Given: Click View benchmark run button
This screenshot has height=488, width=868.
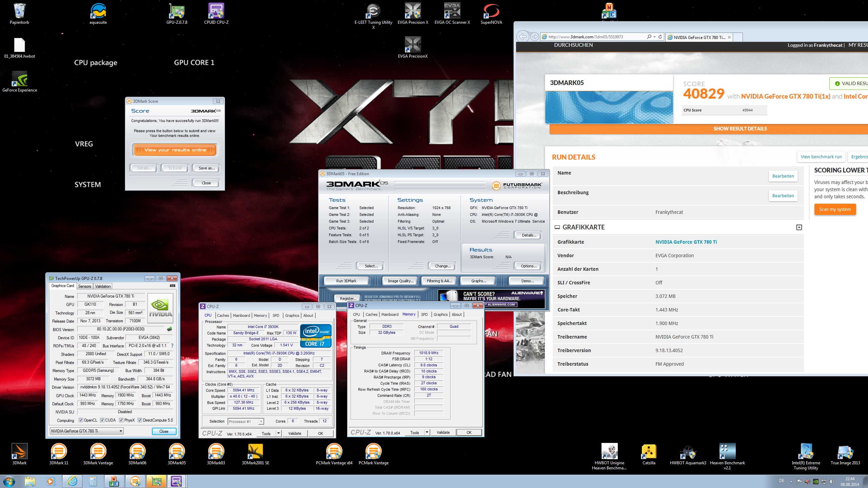Looking at the screenshot, I should (821, 157).
